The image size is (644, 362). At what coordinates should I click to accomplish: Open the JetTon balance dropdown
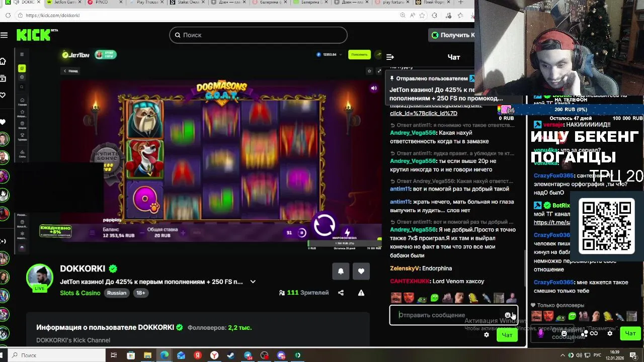330,54
